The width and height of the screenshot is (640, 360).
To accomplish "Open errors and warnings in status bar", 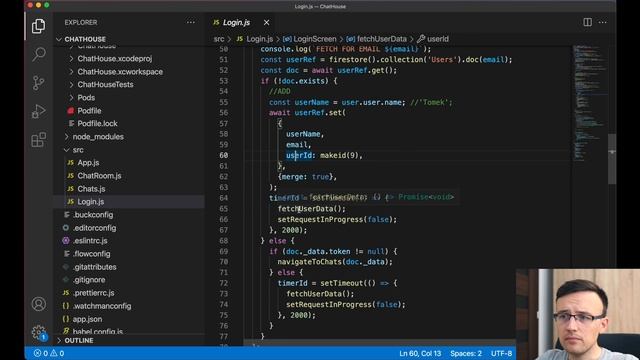I will pos(49,353).
